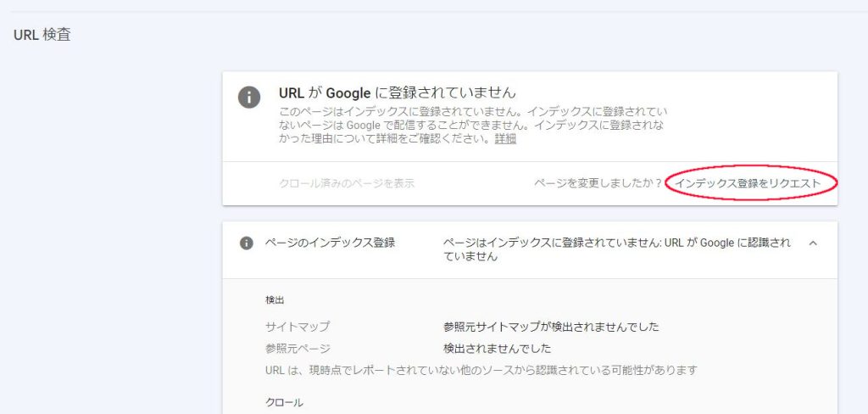This screenshot has width=868, height=414.
Task: Collapse the ページのインデックス登録 section with the chevron
Action: (x=813, y=243)
